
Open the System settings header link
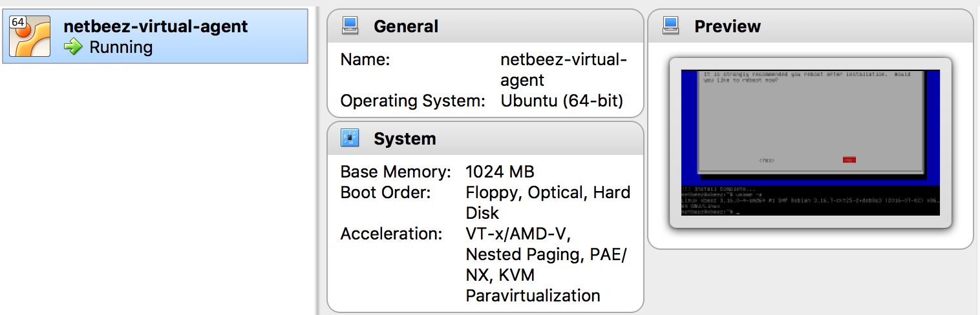405,139
